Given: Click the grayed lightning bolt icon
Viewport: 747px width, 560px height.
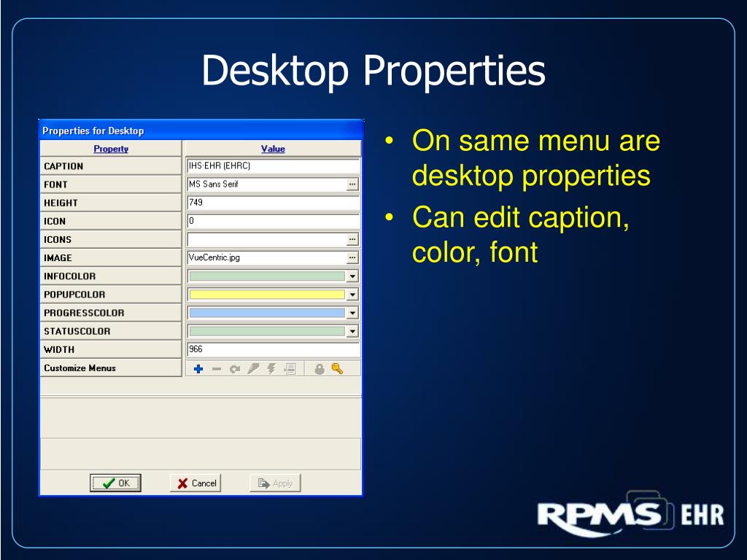Looking at the screenshot, I should 271,368.
